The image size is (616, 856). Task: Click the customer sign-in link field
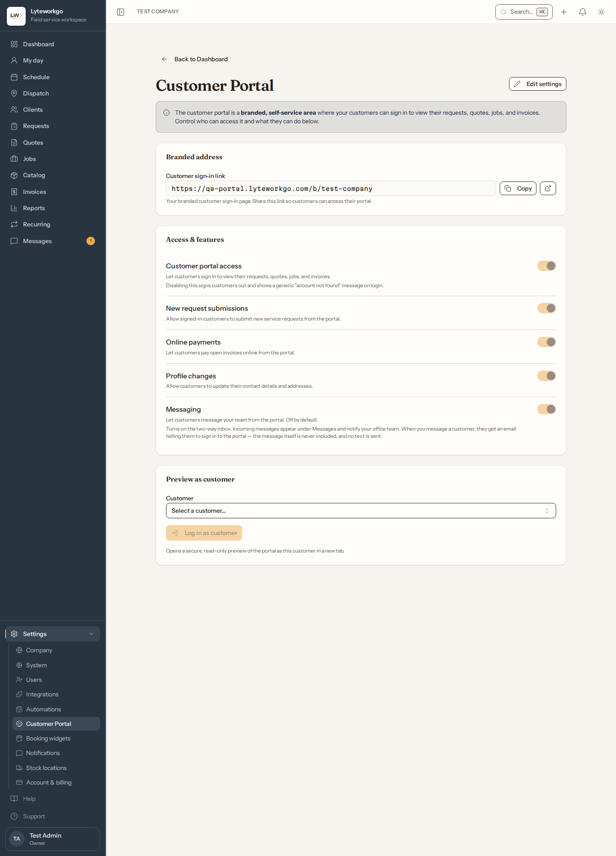coord(331,188)
